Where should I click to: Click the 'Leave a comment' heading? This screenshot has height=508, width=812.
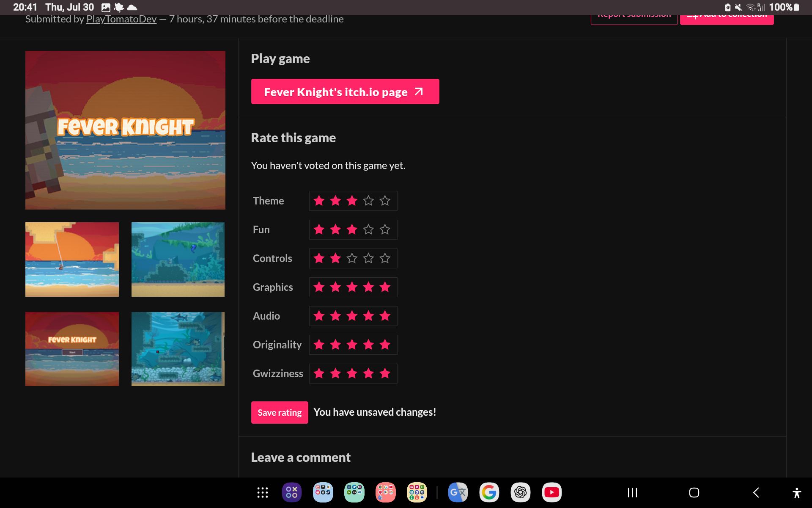[x=301, y=457]
